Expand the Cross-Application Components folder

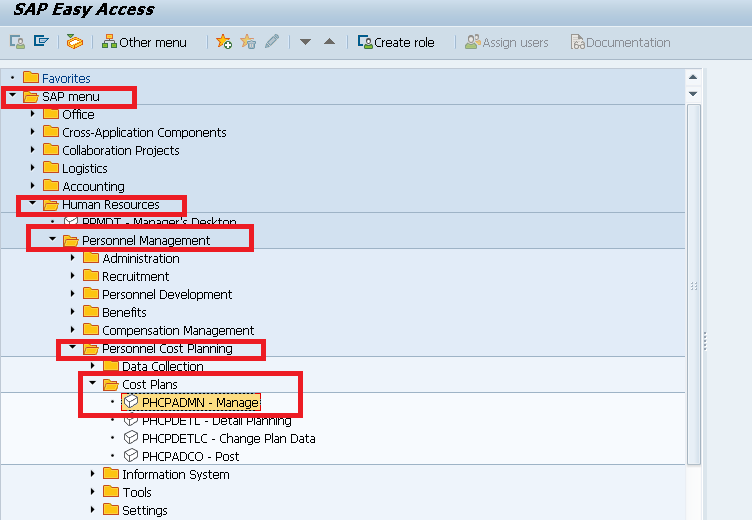pos(33,132)
